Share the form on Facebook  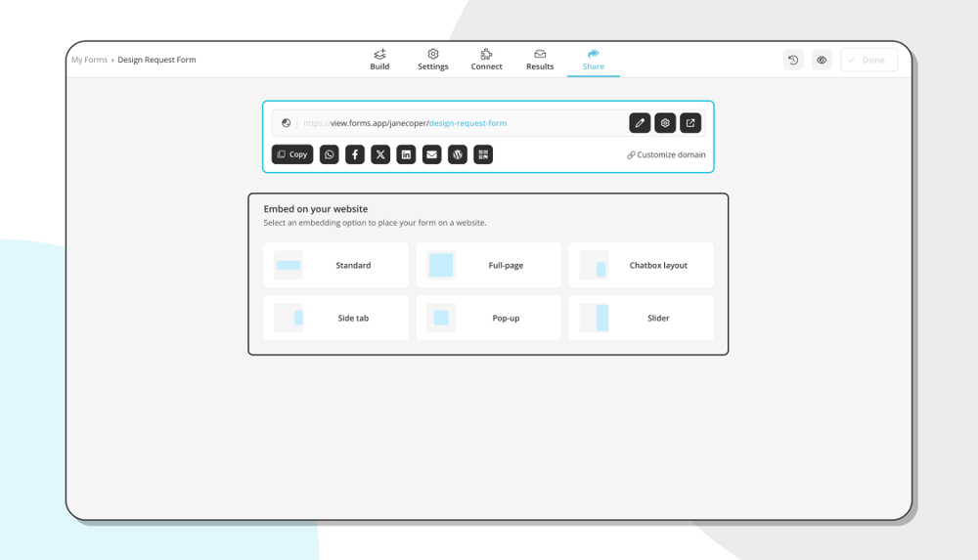tap(355, 154)
